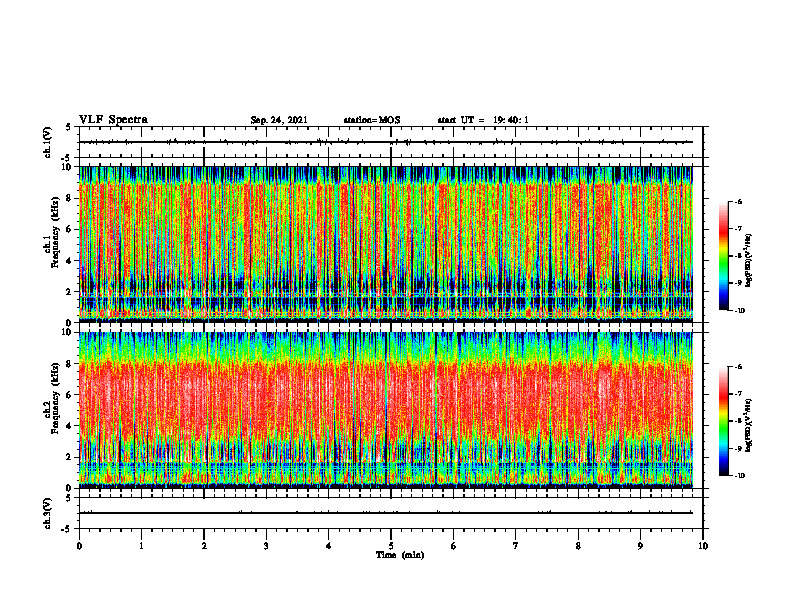Image resolution: width=792 pixels, height=612 pixels.
Task: Click the "4" kHz tick of ch.2 spectrogram
Action: (70, 426)
